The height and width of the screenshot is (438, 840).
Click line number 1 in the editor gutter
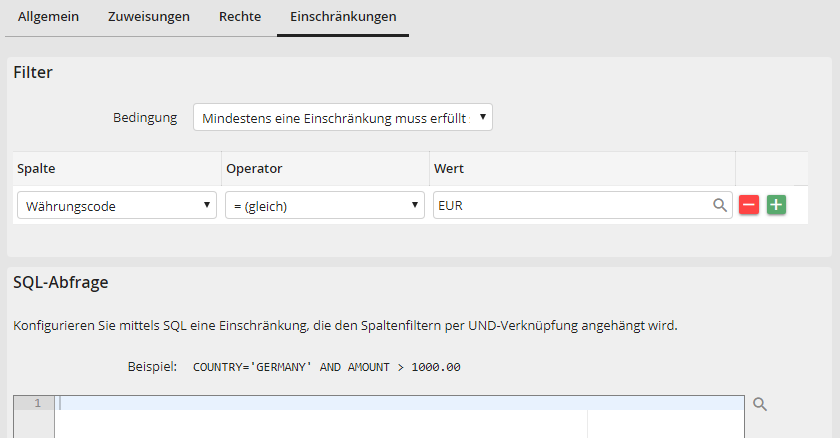point(37,403)
